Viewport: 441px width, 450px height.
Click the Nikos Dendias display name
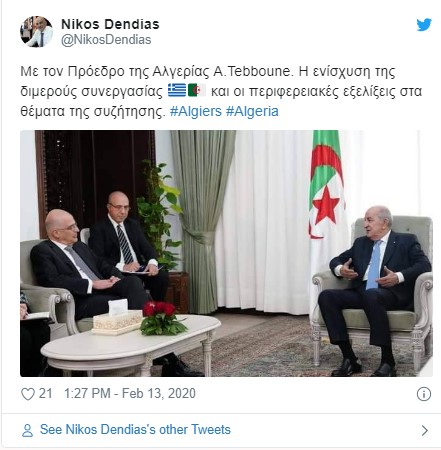point(110,24)
